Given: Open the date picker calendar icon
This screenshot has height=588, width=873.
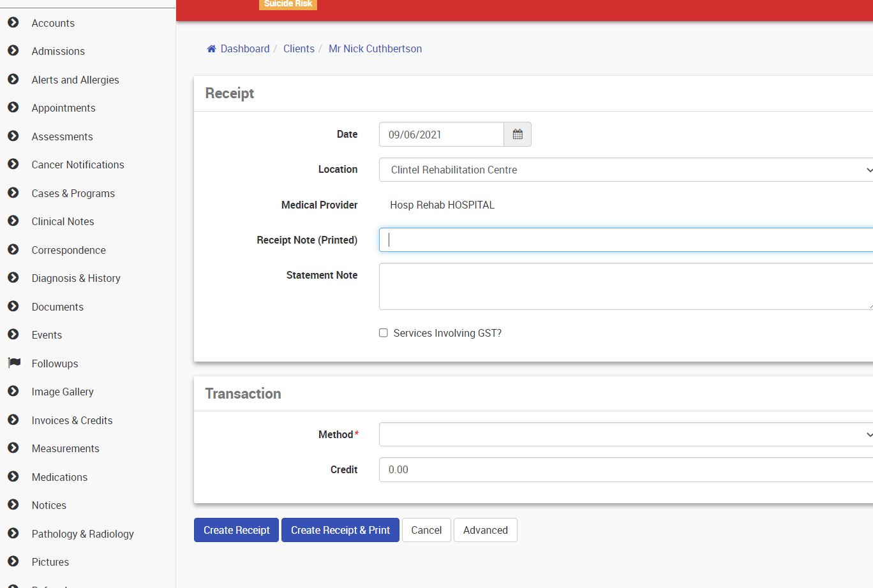Looking at the screenshot, I should 518,135.
